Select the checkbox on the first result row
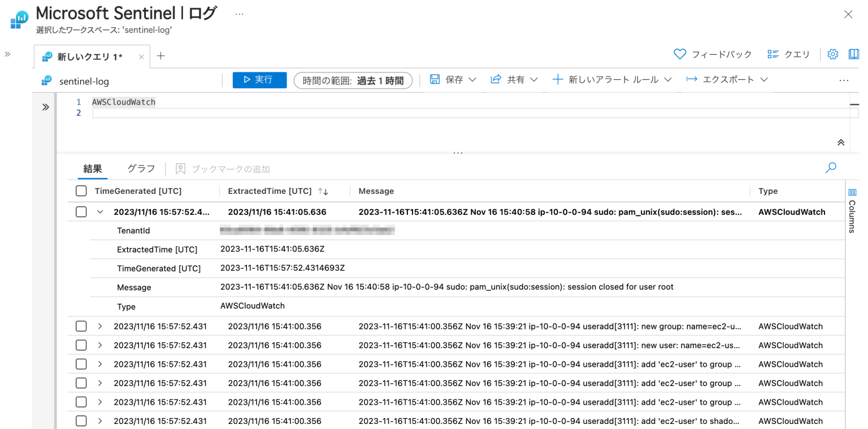 [81, 211]
